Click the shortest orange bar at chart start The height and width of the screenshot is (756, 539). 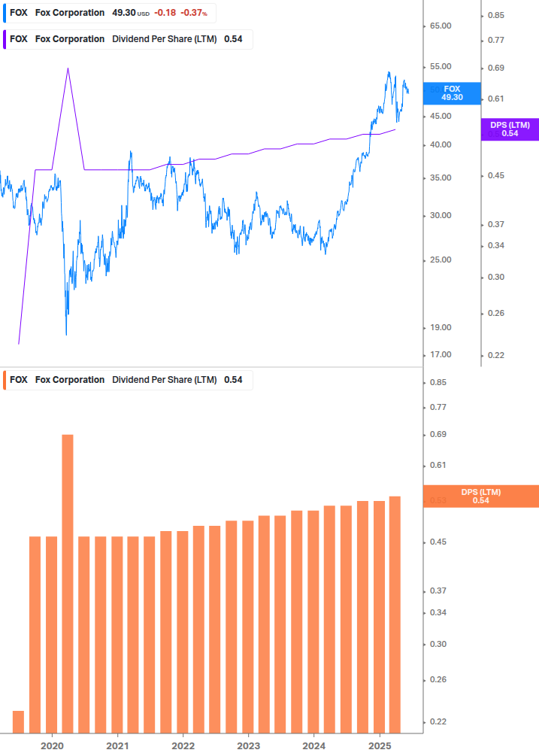coord(18,722)
